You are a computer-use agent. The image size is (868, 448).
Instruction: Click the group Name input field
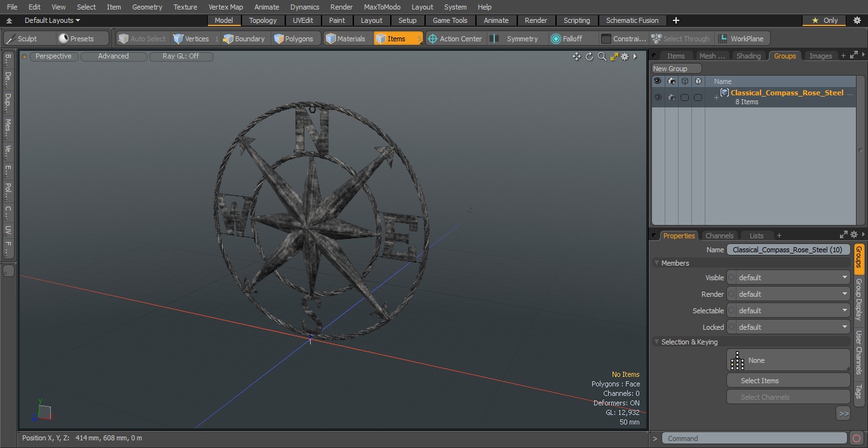[x=788, y=250]
